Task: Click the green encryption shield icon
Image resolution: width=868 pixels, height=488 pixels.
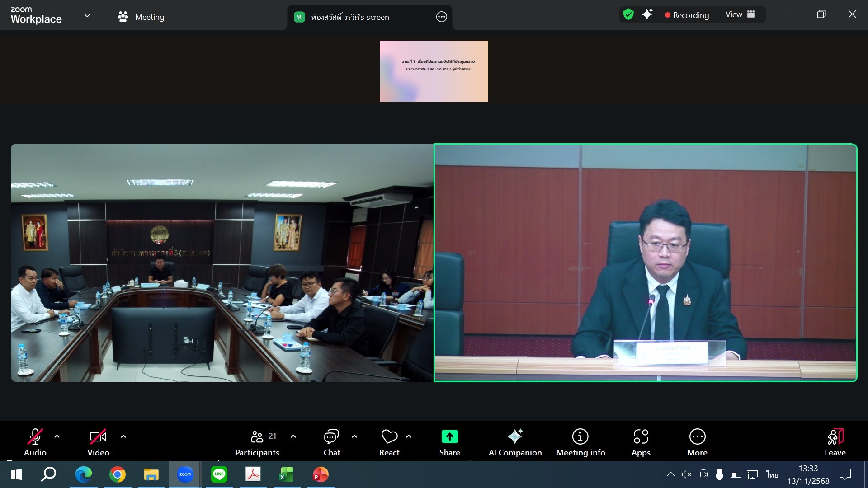Action: (628, 14)
